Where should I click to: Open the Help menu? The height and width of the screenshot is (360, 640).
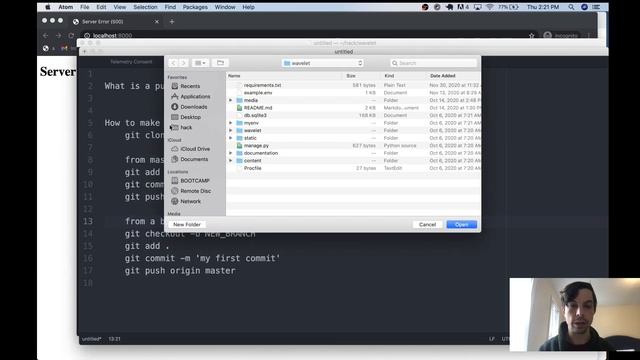(249, 7)
